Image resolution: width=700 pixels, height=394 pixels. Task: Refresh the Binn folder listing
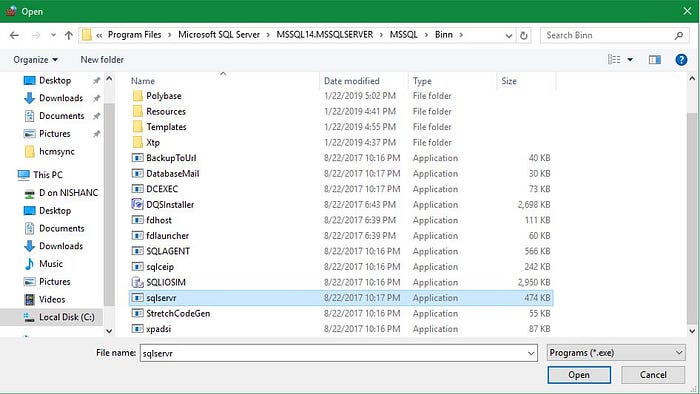[524, 35]
